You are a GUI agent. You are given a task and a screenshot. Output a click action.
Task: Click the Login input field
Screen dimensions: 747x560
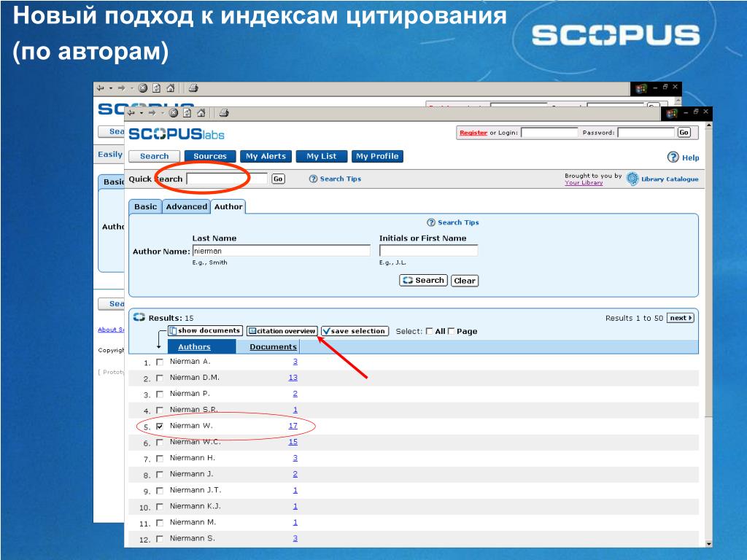549,133
